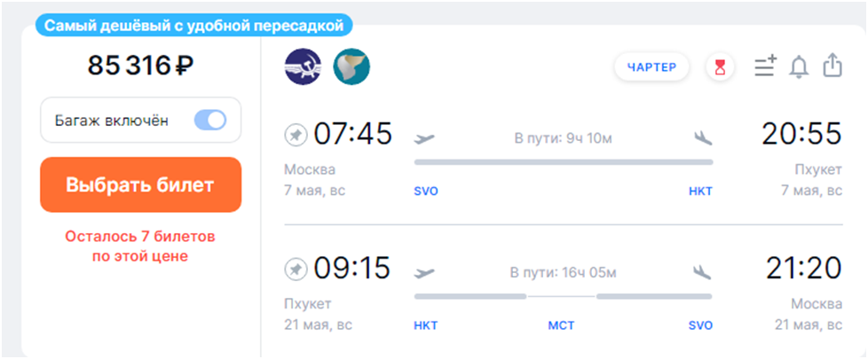
Task: Click the share ticket icon
Action: (832, 66)
